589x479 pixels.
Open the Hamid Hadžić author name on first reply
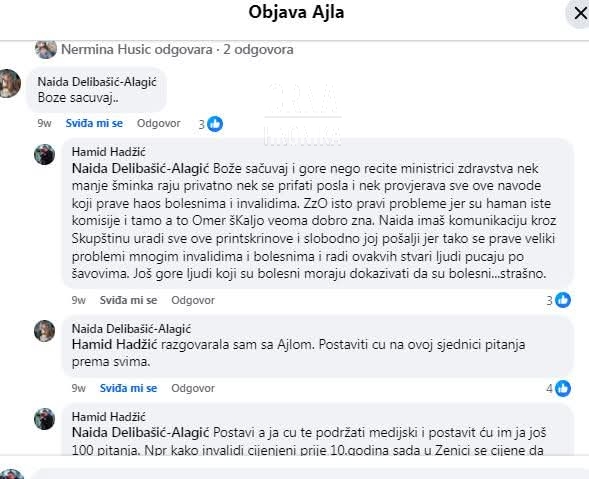click(109, 152)
